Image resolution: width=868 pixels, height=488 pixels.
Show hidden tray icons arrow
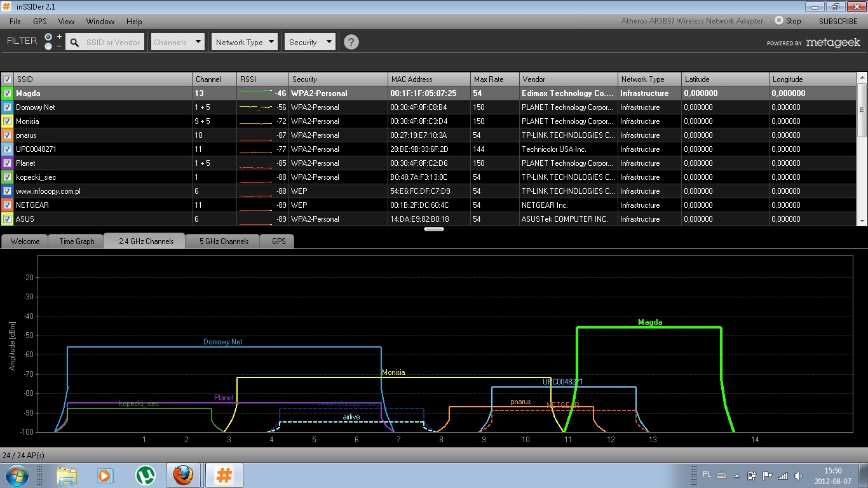736,475
